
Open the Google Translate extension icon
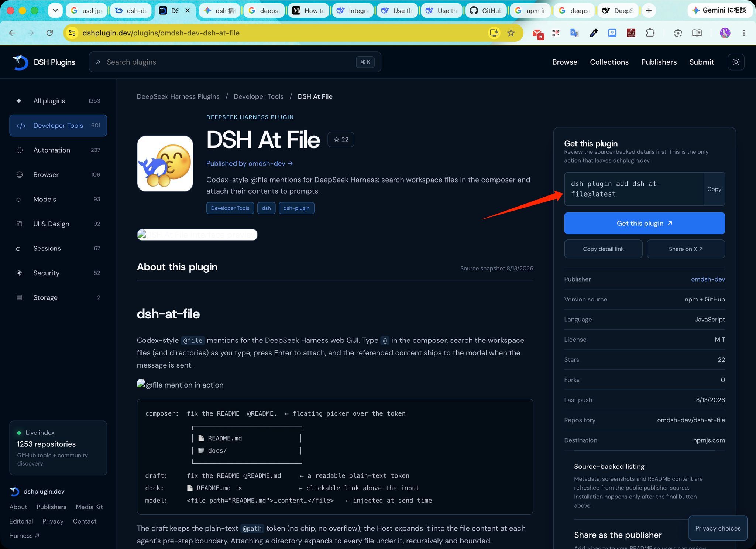coord(574,33)
